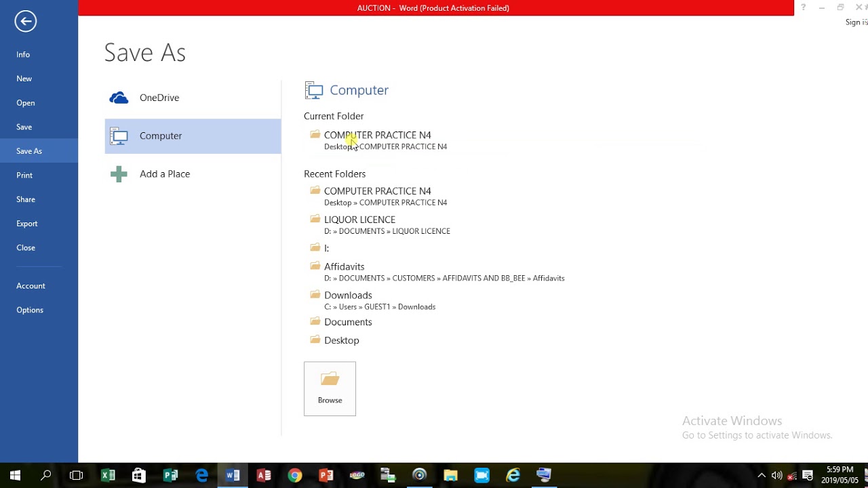Open the Action Center notifications
The width and height of the screenshot is (868, 488).
point(808,475)
